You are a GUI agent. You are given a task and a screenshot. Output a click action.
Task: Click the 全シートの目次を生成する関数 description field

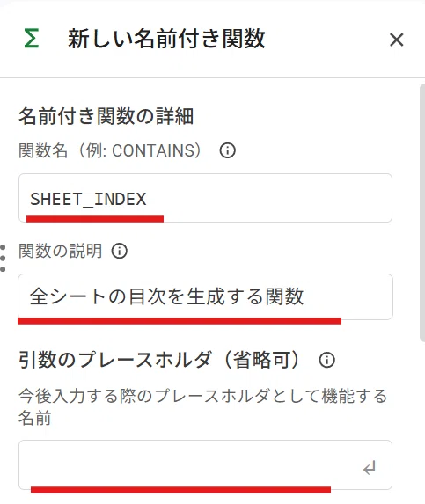(x=205, y=296)
